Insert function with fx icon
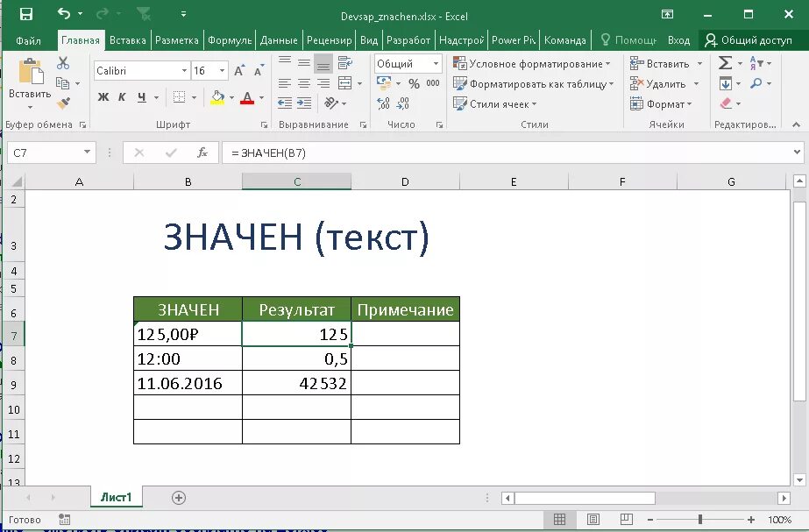The height and width of the screenshot is (532, 809). tap(202, 153)
